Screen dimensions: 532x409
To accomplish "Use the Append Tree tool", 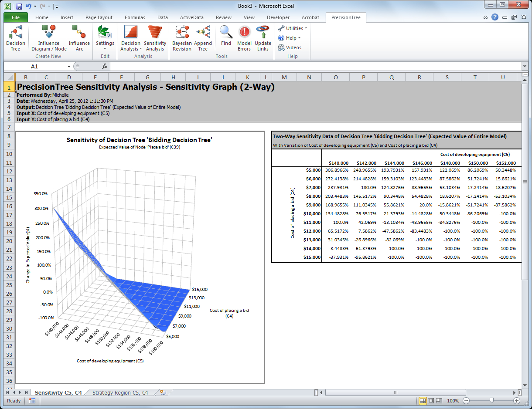I will 203,38.
